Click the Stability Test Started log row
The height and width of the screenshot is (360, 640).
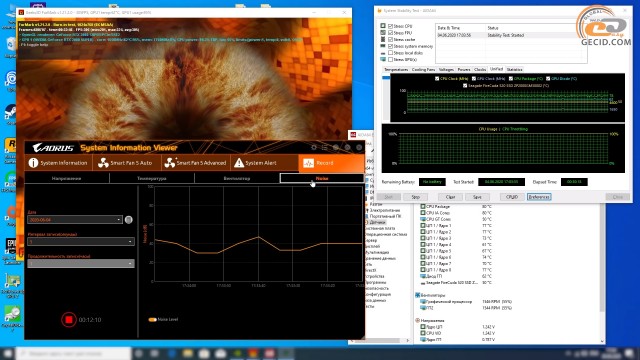510,35
